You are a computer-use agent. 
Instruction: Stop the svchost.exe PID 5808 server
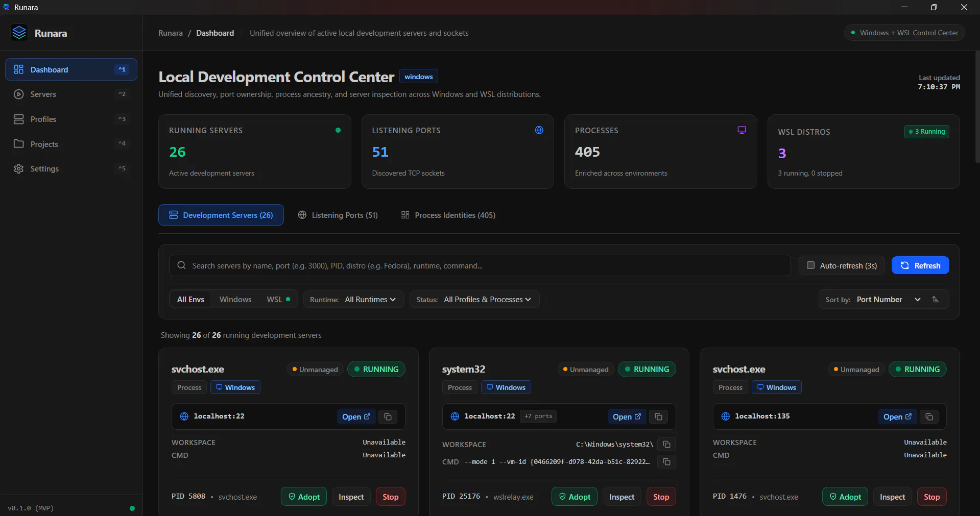click(391, 497)
